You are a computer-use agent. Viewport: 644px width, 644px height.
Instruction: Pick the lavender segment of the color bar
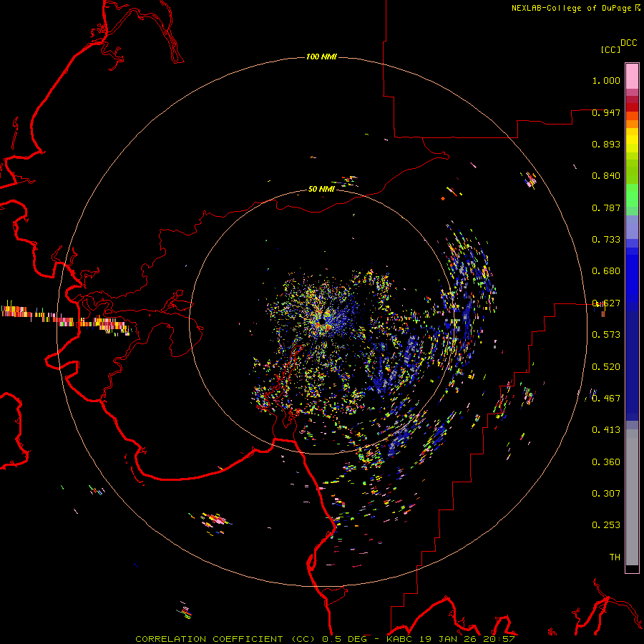[632, 227]
